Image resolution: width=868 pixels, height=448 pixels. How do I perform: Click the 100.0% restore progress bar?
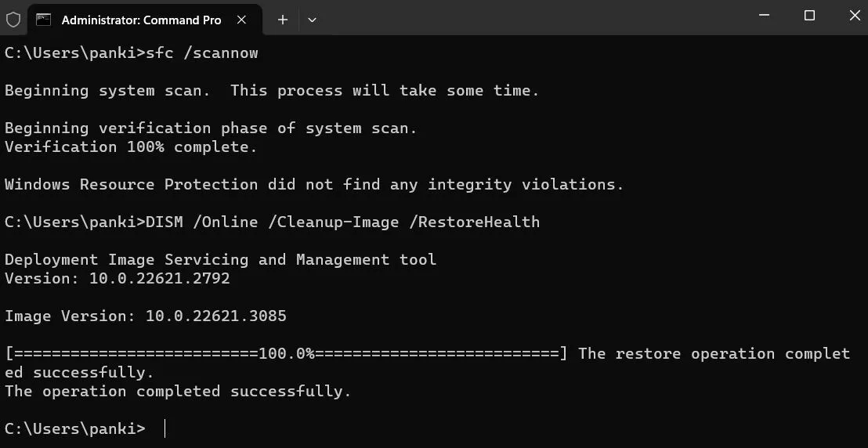click(286, 353)
